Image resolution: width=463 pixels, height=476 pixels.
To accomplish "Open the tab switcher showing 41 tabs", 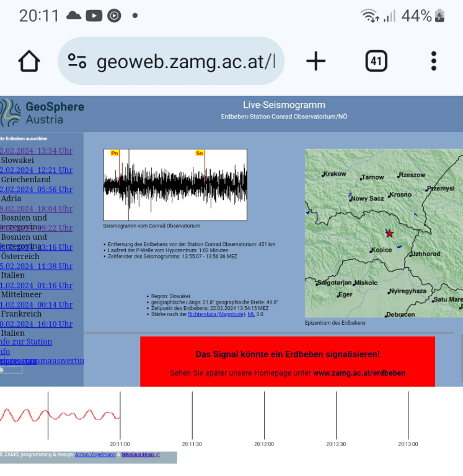I will click(x=376, y=61).
